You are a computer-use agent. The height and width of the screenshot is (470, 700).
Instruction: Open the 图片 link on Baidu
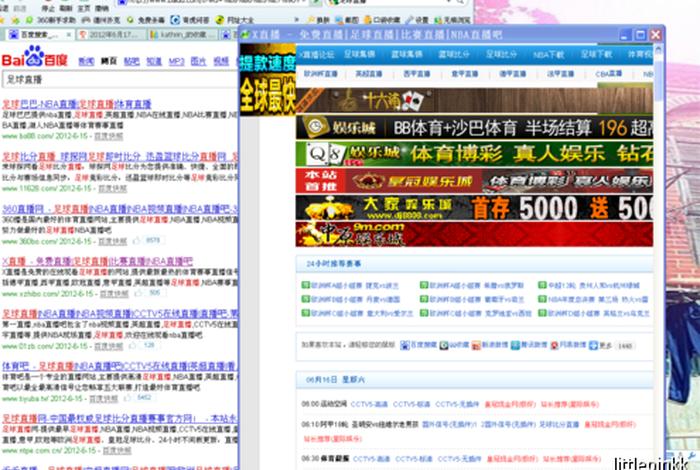click(198, 61)
